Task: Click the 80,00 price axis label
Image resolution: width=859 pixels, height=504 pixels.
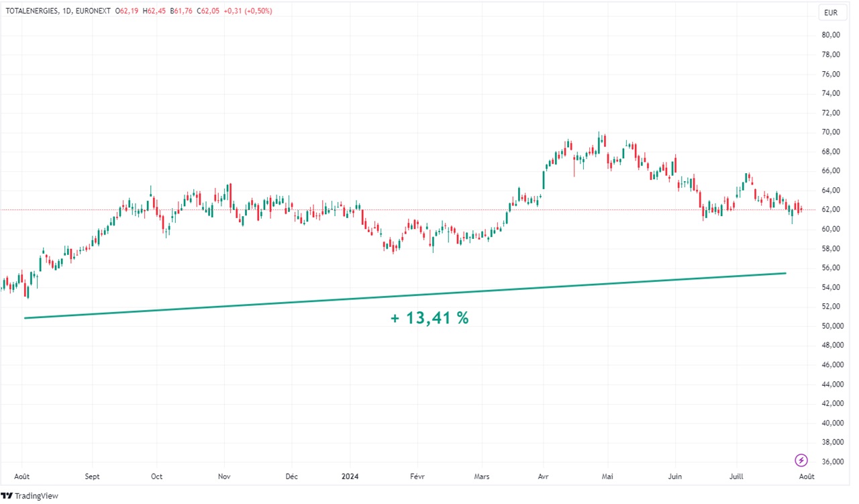Action: (x=832, y=35)
